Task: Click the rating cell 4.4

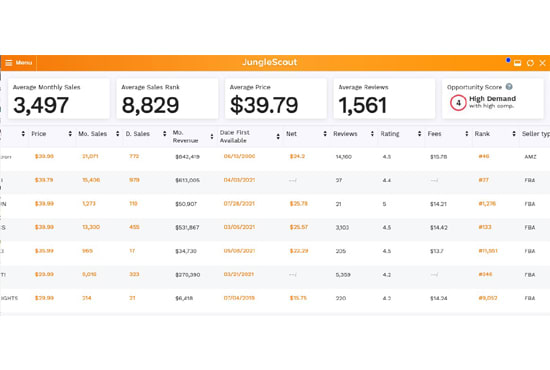Action: 387,180
